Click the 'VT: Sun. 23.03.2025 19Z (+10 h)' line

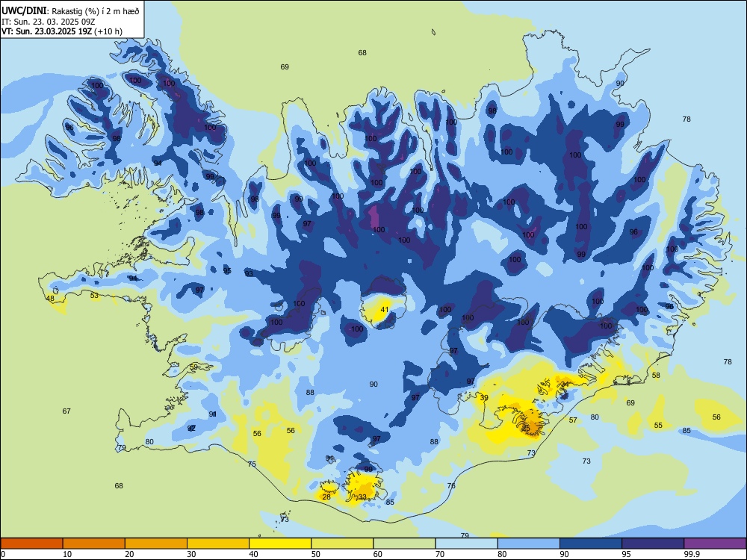62,31
